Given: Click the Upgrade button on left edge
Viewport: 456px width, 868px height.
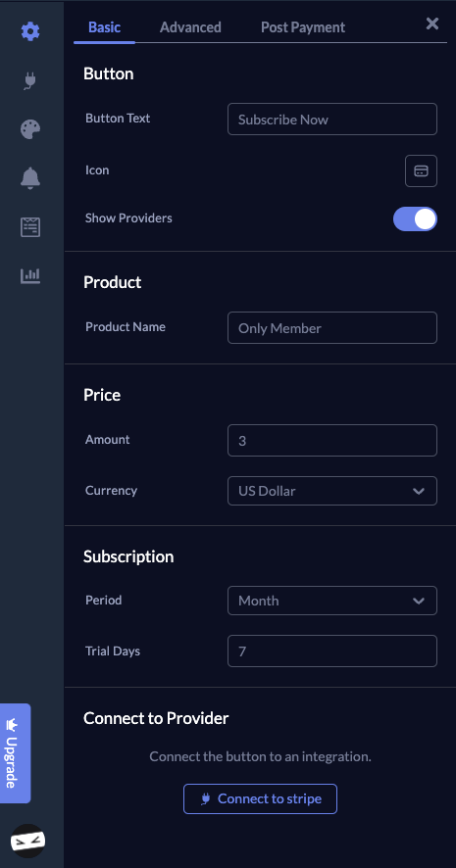Looking at the screenshot, I should pos(15,753).
